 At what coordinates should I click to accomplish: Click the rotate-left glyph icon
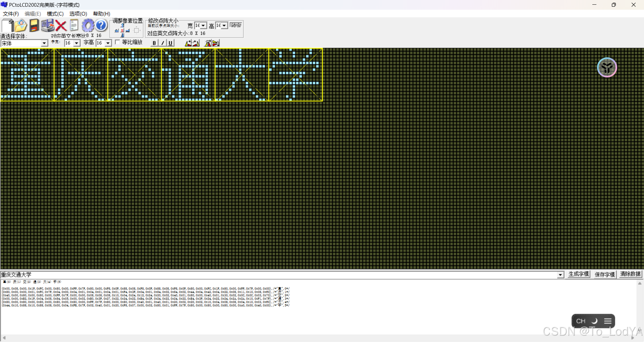point(188,43)
